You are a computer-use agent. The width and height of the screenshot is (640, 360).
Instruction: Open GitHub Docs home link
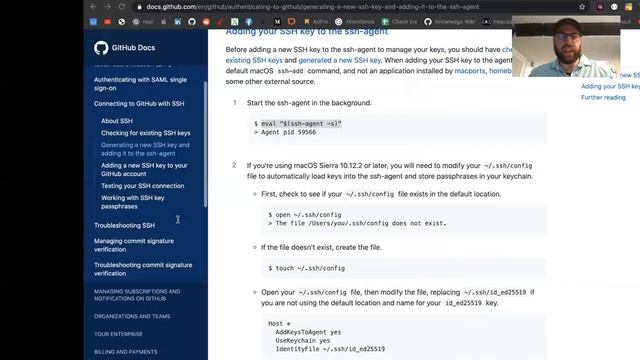pyautogui.click(x=133, y=48)
